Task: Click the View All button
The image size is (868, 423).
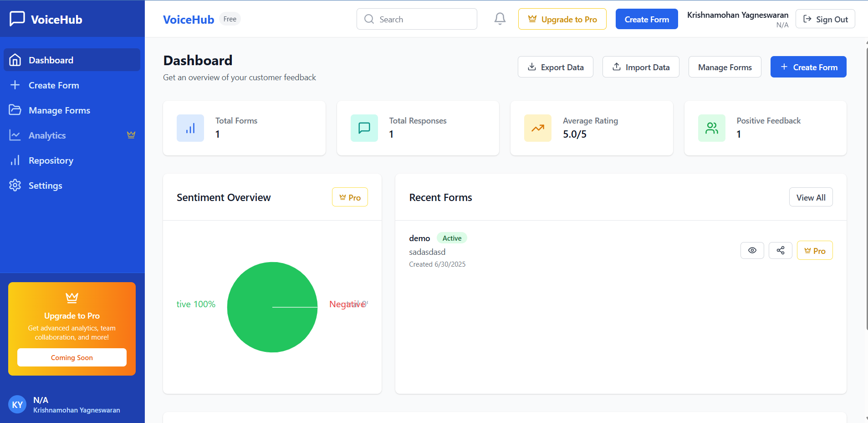Action: [811, 197]
